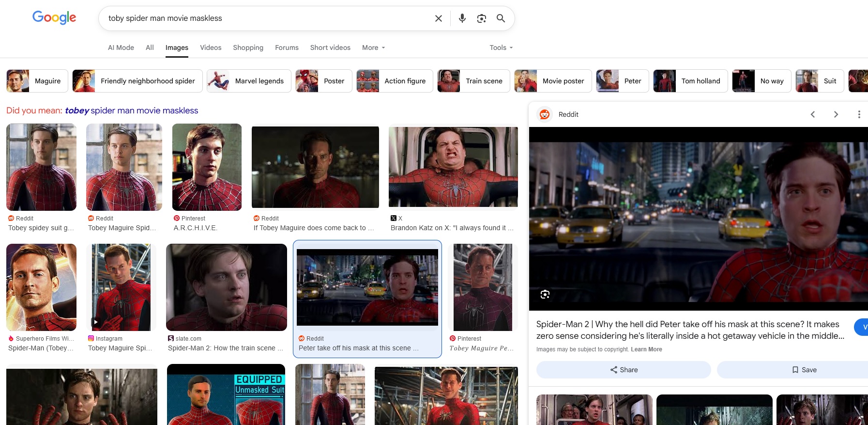Select the Movie poster filter chip
This screenshot has width=868, height=425.
[x=553, y=81]
